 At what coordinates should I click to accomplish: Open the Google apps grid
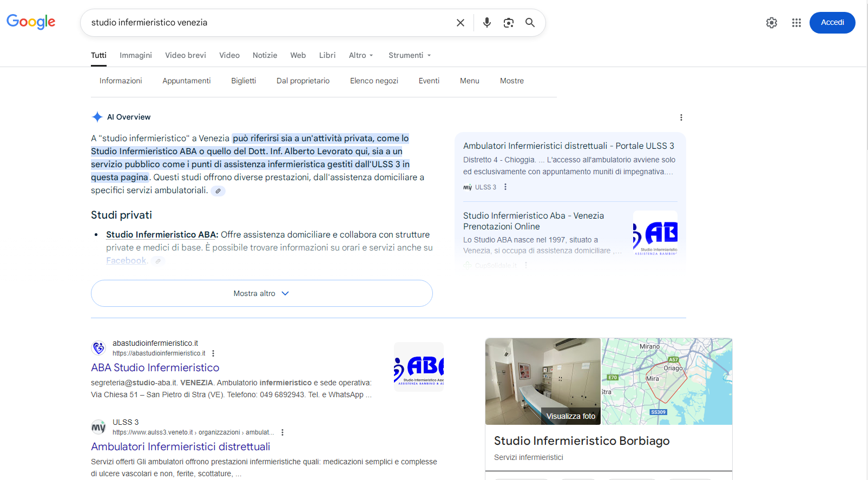coord(796,23)
